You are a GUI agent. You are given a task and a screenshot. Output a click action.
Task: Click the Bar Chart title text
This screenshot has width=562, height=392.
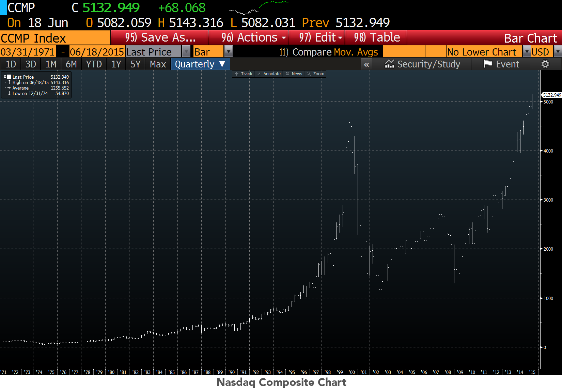[x=531, y=38]
